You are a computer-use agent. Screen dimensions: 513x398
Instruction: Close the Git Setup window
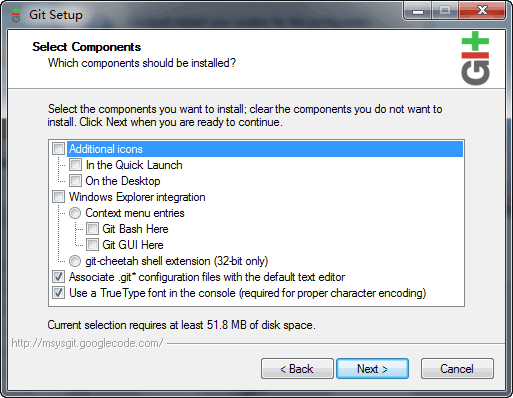[482, 11]
